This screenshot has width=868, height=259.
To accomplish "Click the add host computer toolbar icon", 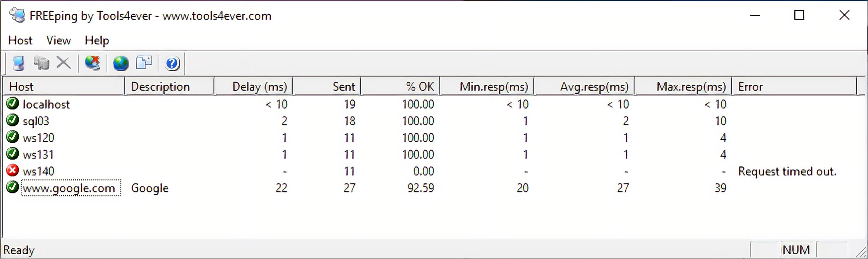I will [x=19, y=63].
